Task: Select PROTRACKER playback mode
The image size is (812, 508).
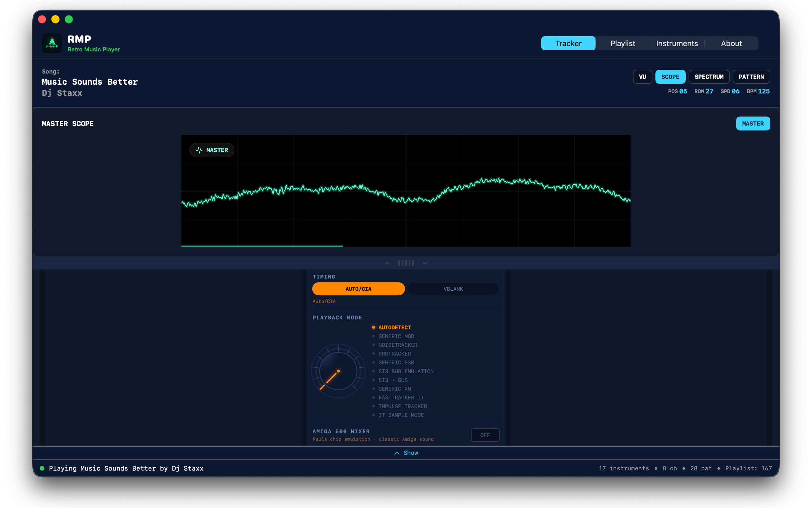Action: 391,353
